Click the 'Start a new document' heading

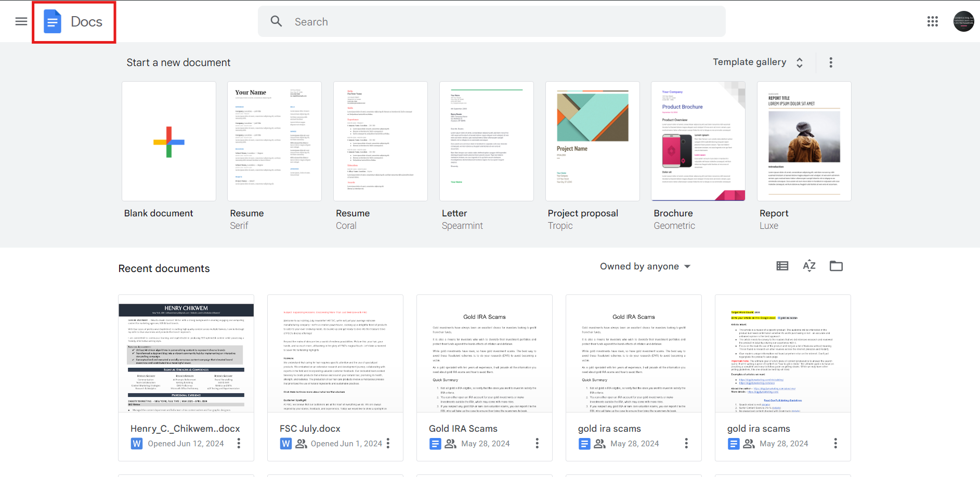(178, 62)
